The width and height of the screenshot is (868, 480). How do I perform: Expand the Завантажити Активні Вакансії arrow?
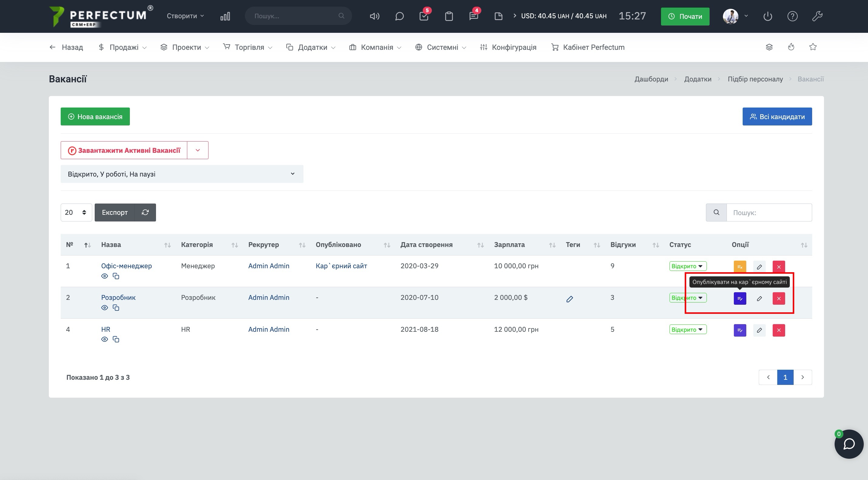[x=198, y=150]
